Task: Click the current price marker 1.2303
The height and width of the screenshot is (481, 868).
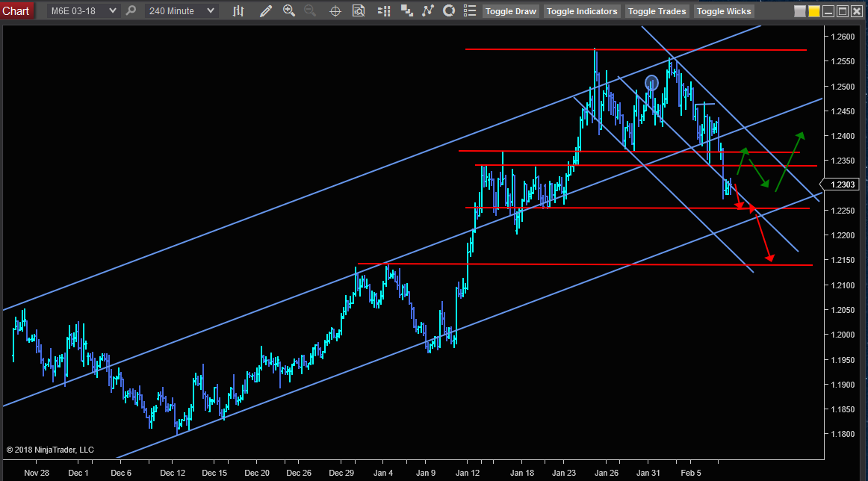Action: (840, 184)
